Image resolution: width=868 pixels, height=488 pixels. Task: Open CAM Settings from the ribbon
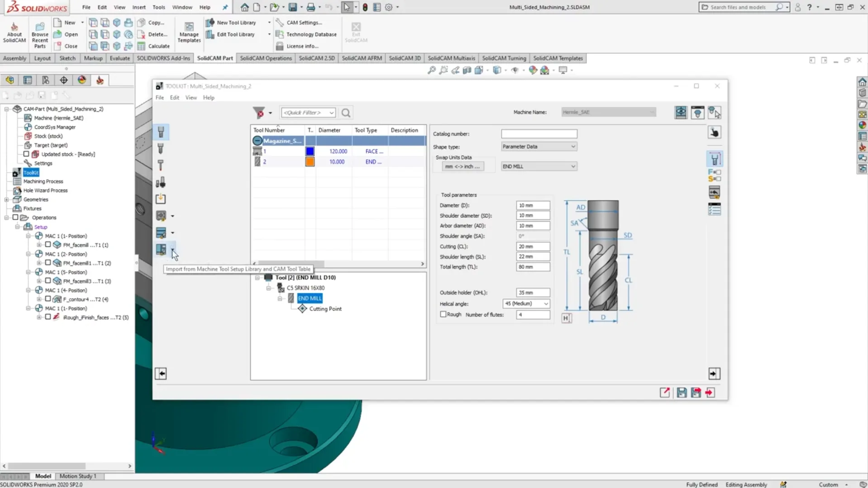[x=304, y=23]
